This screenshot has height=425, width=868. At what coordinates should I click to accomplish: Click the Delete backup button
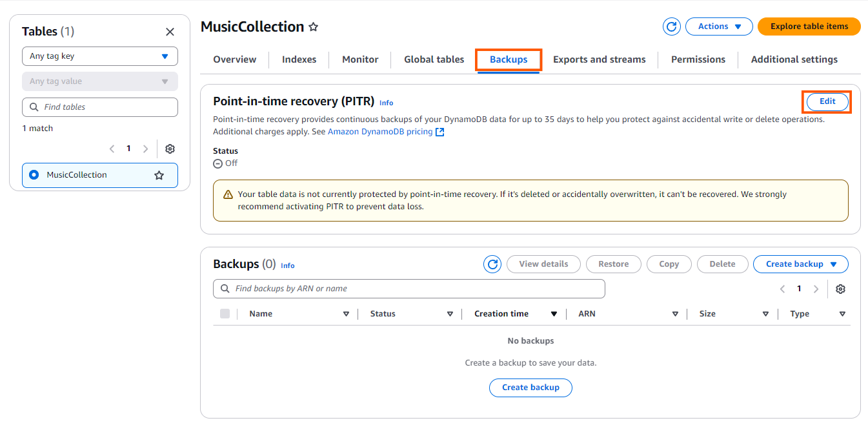pos(722,264)
